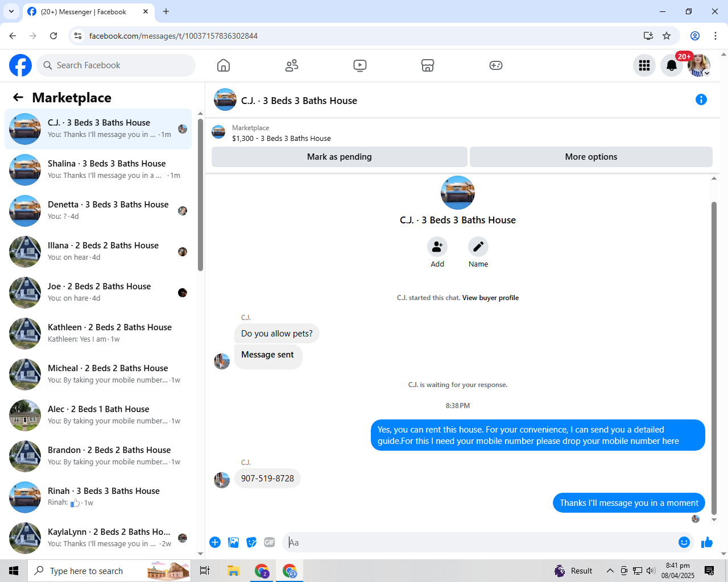Select C.J. 3 Beds 3 Baths conversation

point(98,129)
